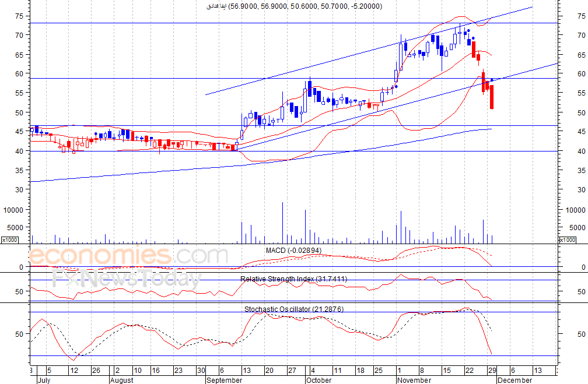
Task: Select the 60 price label on right axis
Action: (581, 74)
